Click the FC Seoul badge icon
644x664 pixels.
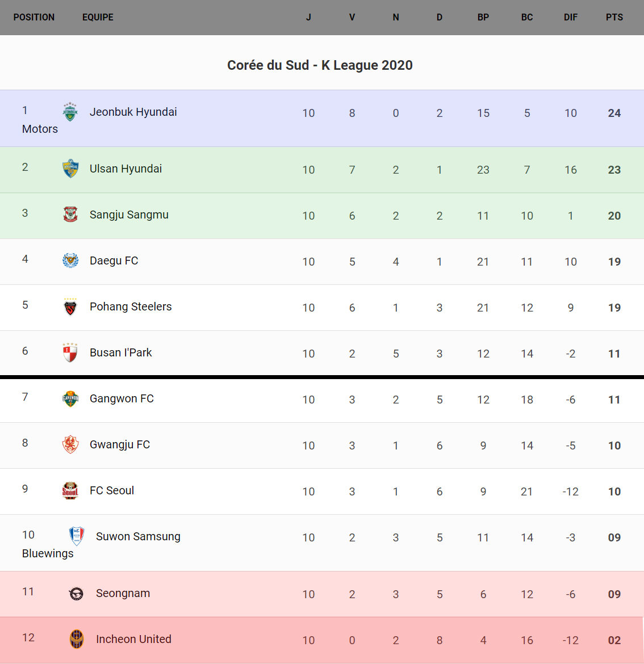pyautogui.click(x=70, y=490)
